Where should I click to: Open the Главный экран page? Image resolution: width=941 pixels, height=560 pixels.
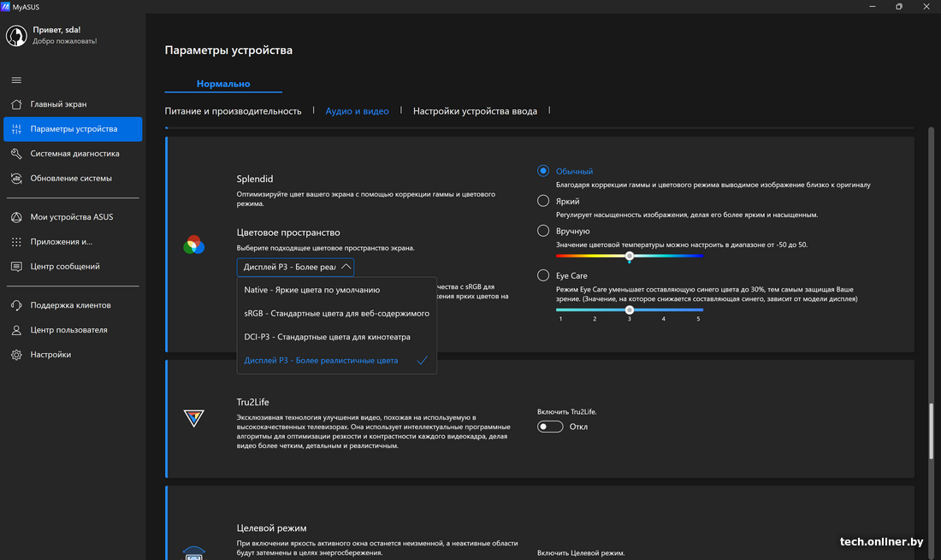[73, 104]
